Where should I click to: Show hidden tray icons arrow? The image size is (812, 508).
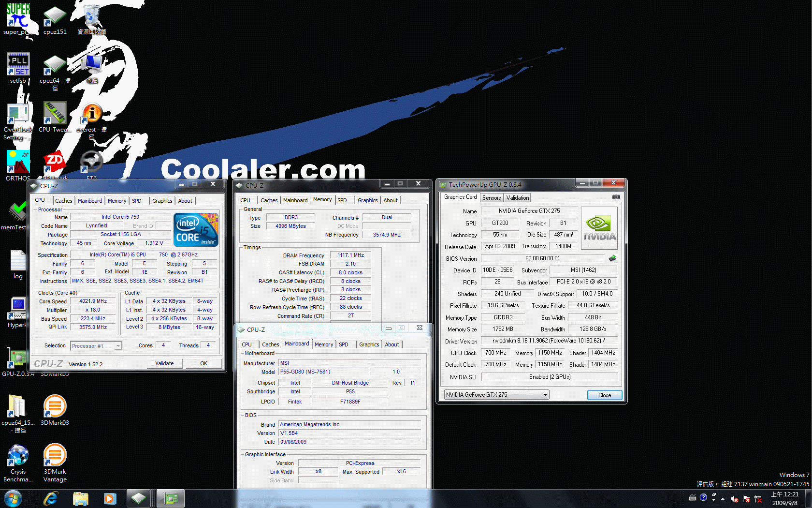[723, 499]
